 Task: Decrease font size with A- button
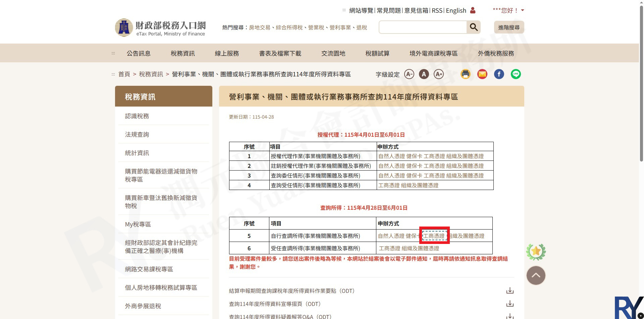pyautogui.click(x=409, y=74)
